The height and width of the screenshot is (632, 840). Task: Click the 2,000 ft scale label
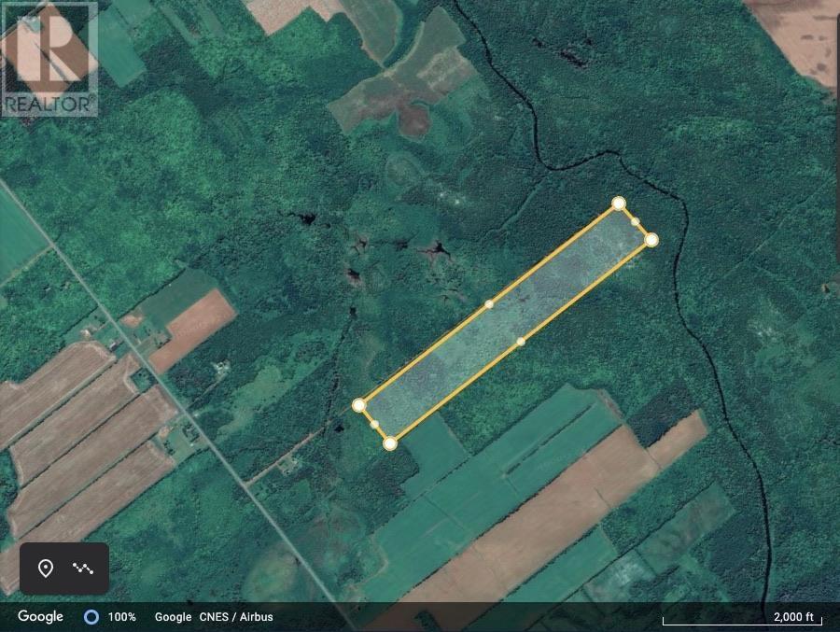793,617
